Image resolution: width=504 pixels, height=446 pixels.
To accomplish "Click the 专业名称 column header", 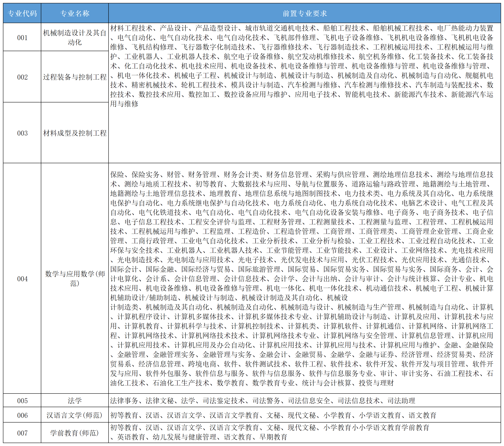I will (x=75, y=14).
